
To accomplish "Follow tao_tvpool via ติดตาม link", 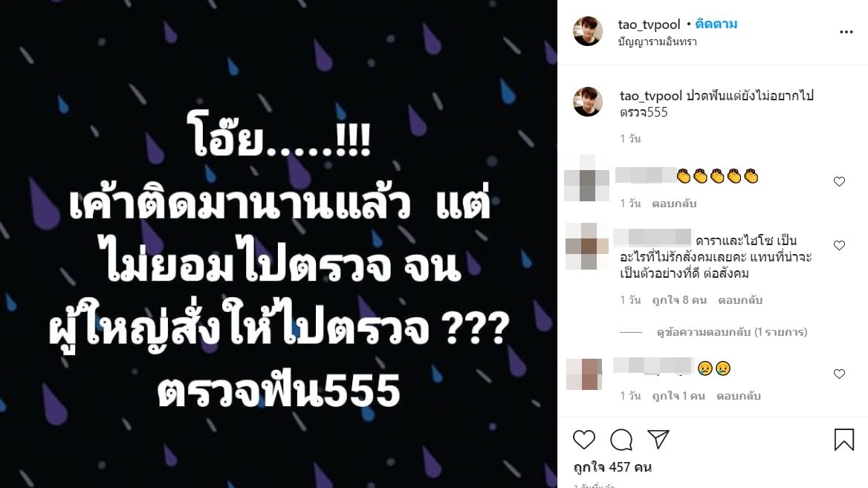I will coord(716,25).
